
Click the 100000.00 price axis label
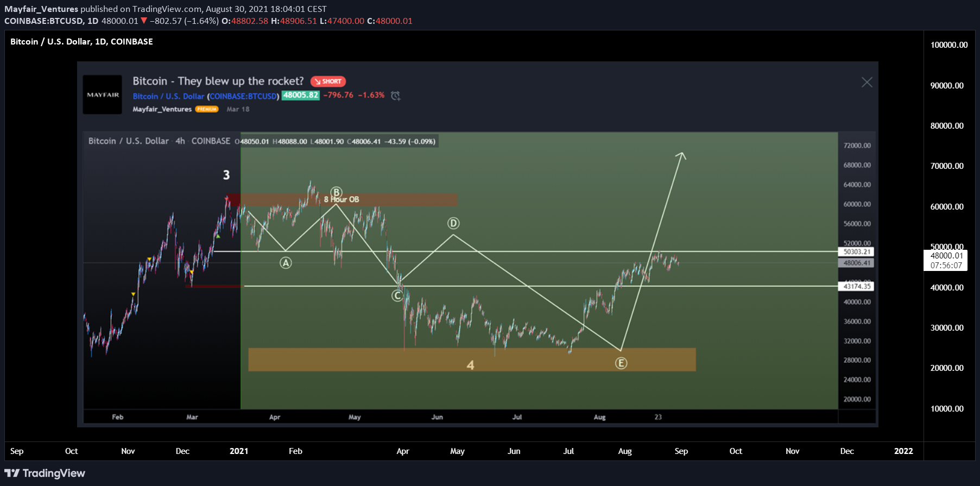[x=949, y=45]
